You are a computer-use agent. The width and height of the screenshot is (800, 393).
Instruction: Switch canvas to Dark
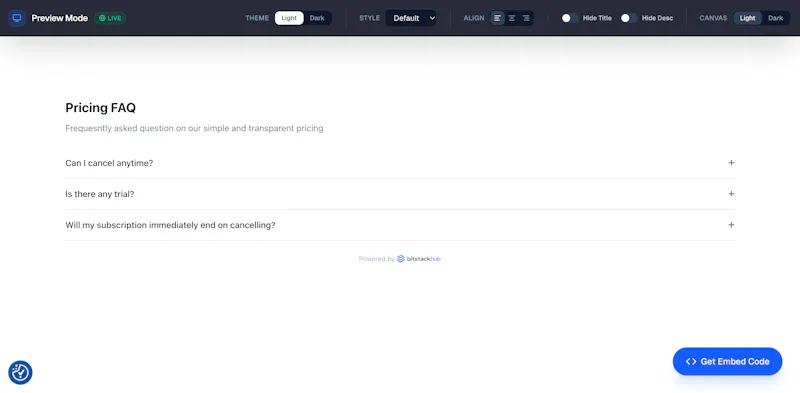(776, 18)
